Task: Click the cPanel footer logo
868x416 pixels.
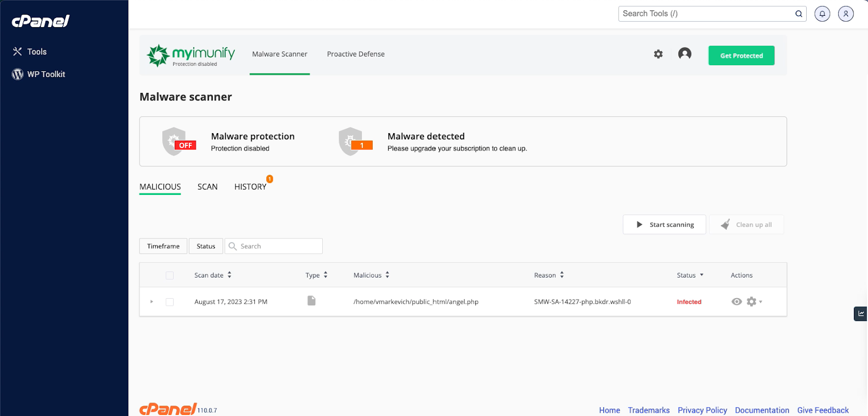Action: click(168, 408)
